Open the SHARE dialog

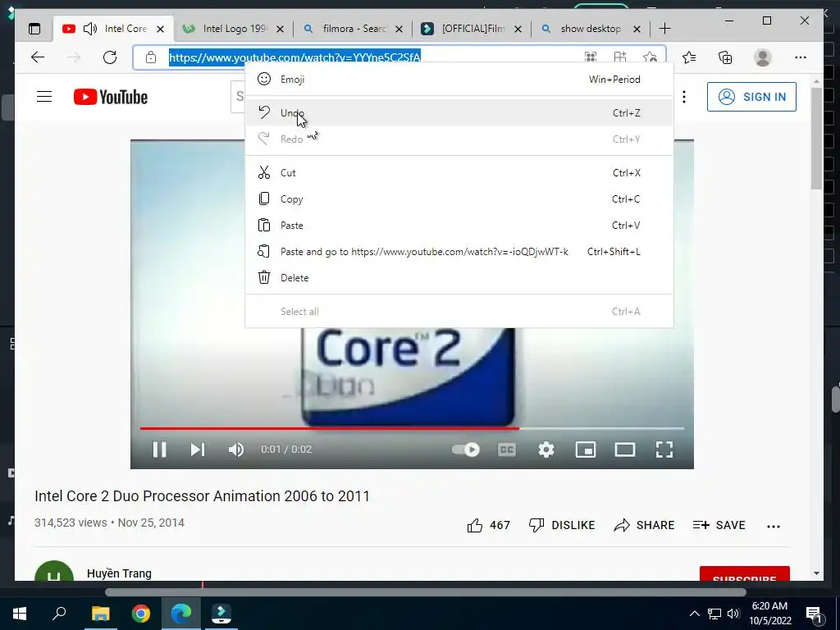tap(644, 525)
